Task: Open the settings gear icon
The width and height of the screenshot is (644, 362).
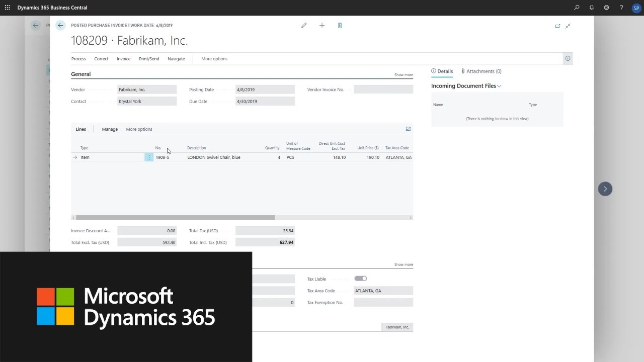Action: click(607, 8)
